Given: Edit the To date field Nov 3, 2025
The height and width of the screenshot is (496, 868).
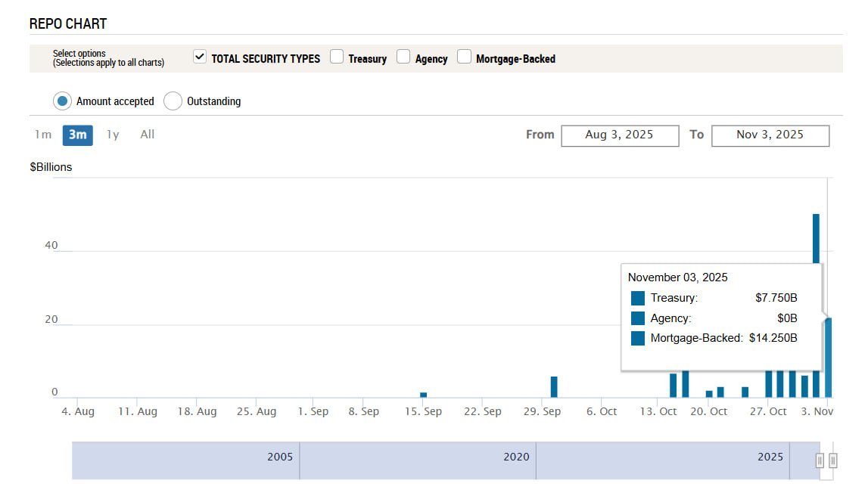Looking at the screenshot, I should point(770,135).
